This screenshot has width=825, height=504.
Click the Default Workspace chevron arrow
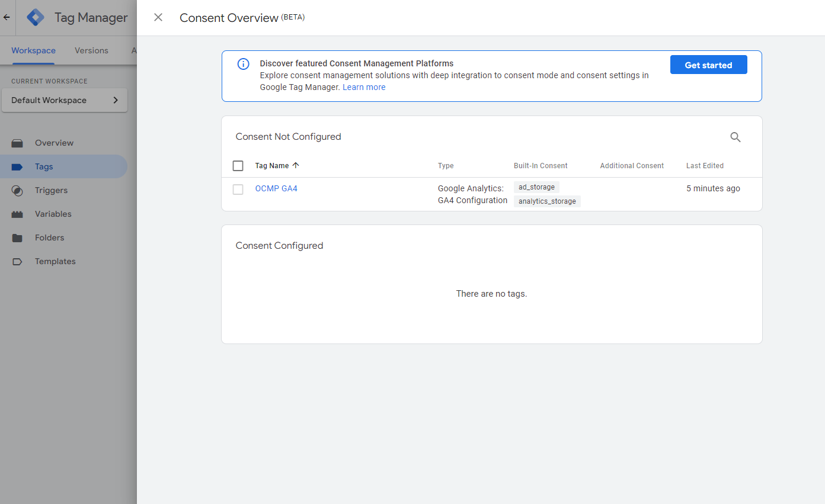116,100
